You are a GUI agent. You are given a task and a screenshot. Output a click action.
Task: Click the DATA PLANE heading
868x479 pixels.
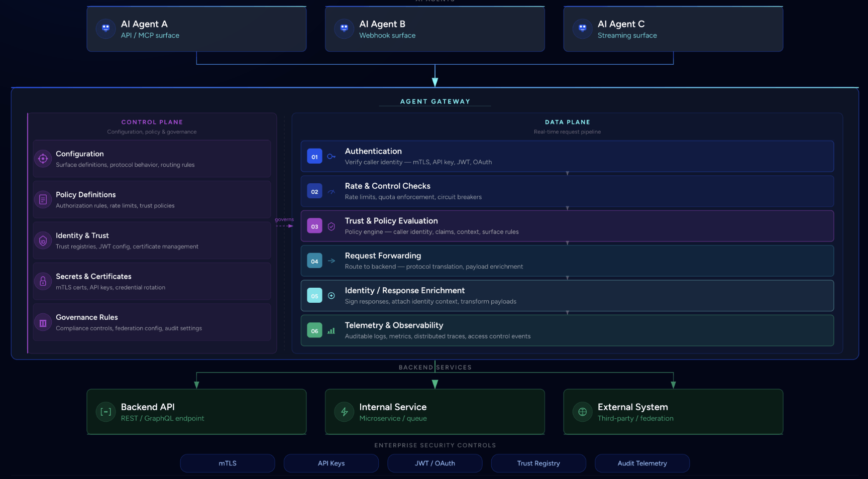coord(567,122)
